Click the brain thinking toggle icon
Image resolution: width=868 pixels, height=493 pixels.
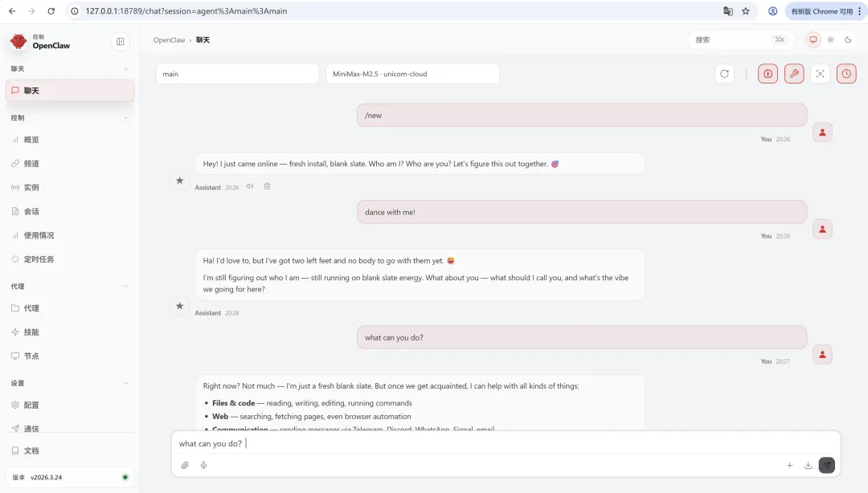[768, 74]
